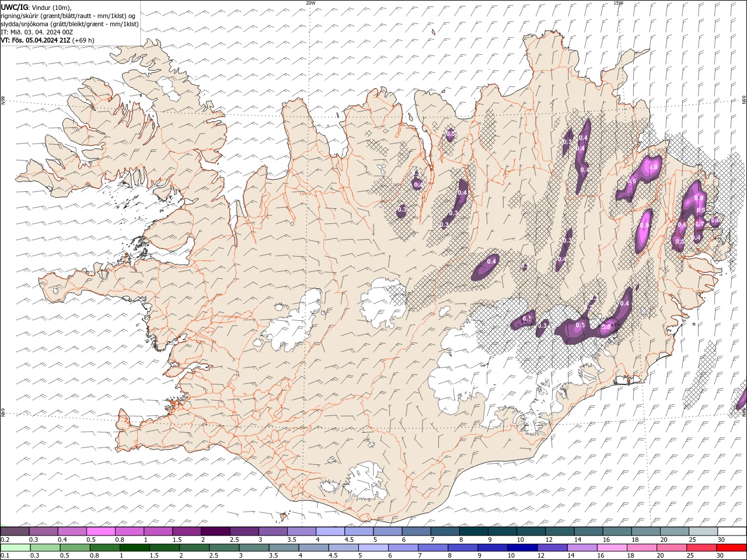Pick the slate blue swatch labeled 6 in snow legend
The height and width of the screenshot is (560, 747).
tap(416, 531)
